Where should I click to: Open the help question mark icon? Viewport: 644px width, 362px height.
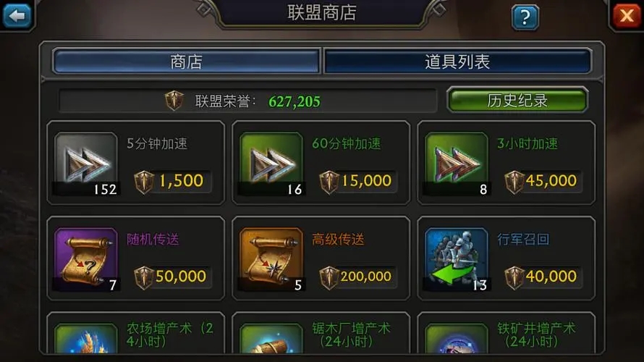coord(525,17)
